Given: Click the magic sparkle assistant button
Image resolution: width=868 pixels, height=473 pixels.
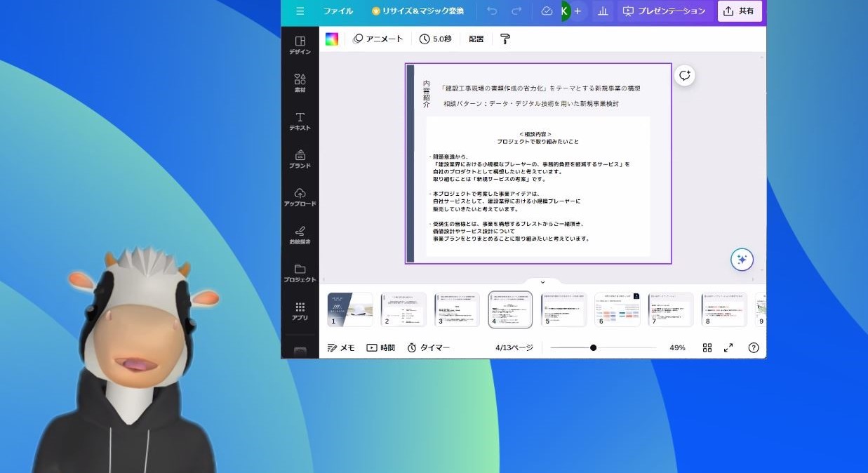Looking at the screenshot, I should [742, 260].
